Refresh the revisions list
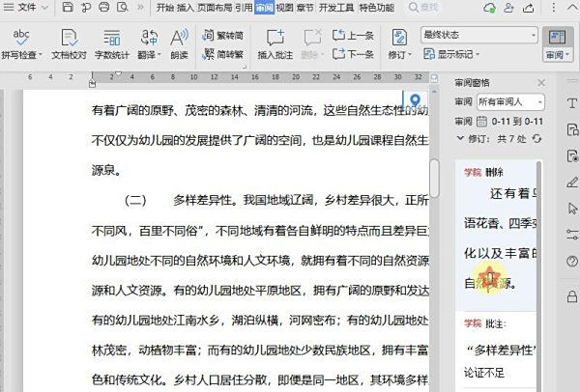The width and height of the screenshot is (580, 392). (x=536, y=138)
